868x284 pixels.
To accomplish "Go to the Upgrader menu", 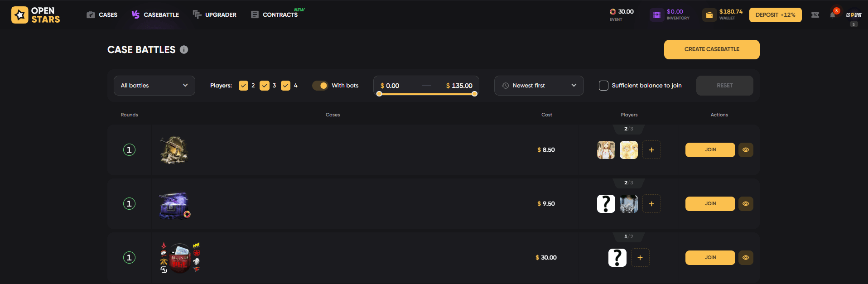I will coord(214,15).
